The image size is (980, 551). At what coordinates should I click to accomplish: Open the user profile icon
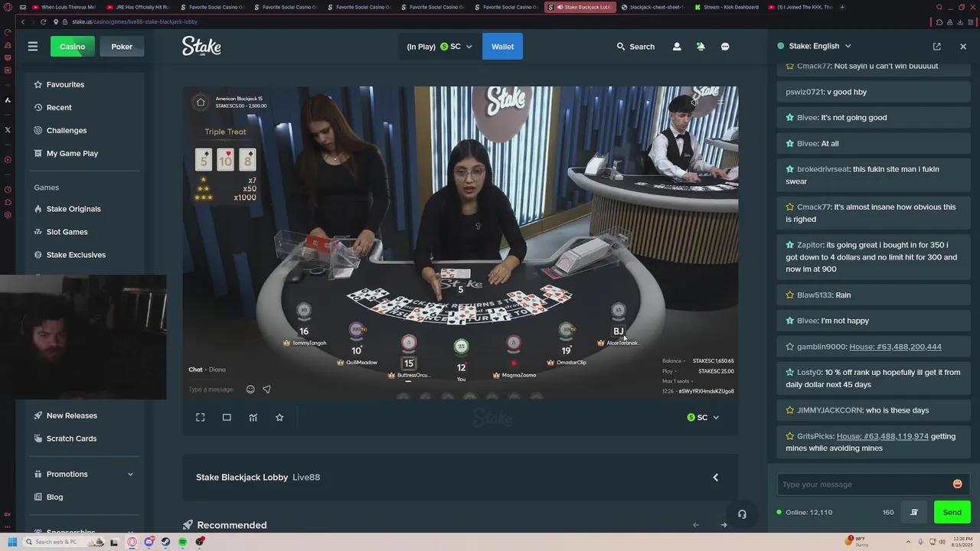click(x=677, y=47)
